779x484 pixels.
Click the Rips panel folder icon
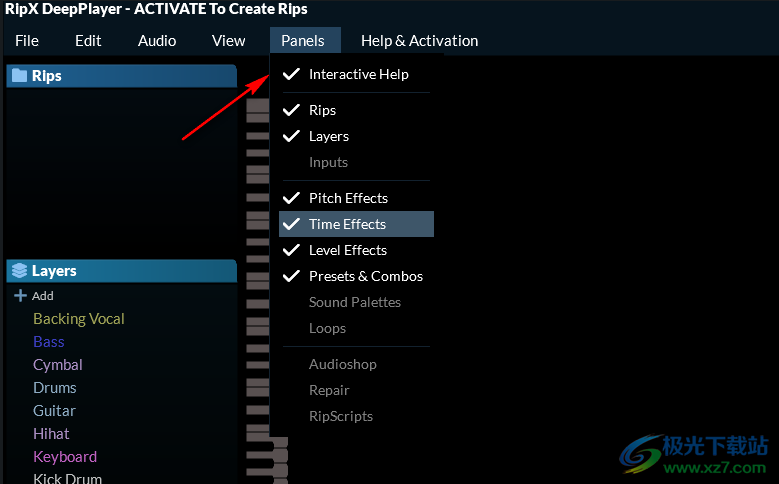click(19, 76)
